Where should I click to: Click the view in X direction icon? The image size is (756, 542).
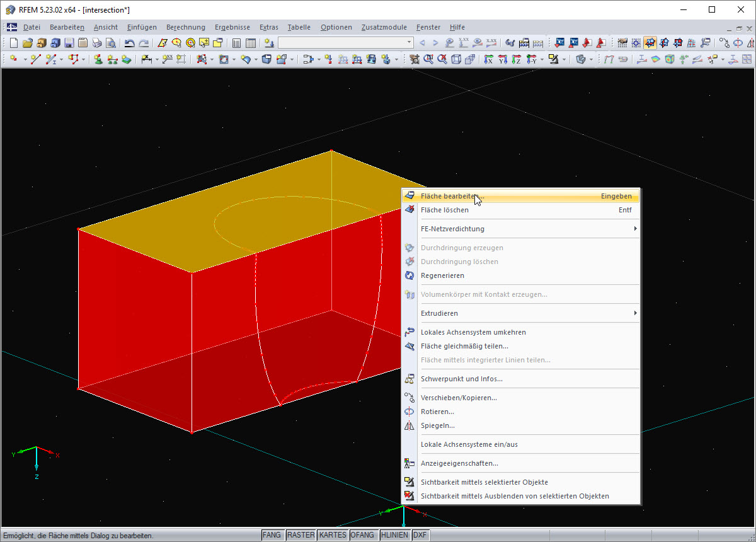point(488,59)
